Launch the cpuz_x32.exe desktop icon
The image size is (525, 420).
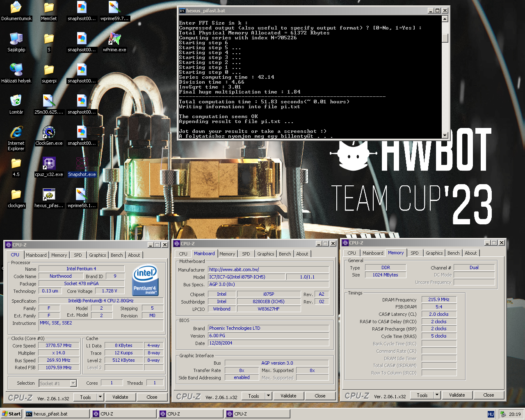[49, 163]
